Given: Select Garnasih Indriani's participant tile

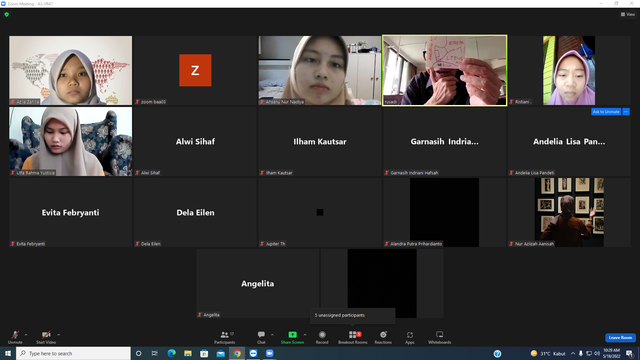Looking at the screenshot, I should click(444, 141).
